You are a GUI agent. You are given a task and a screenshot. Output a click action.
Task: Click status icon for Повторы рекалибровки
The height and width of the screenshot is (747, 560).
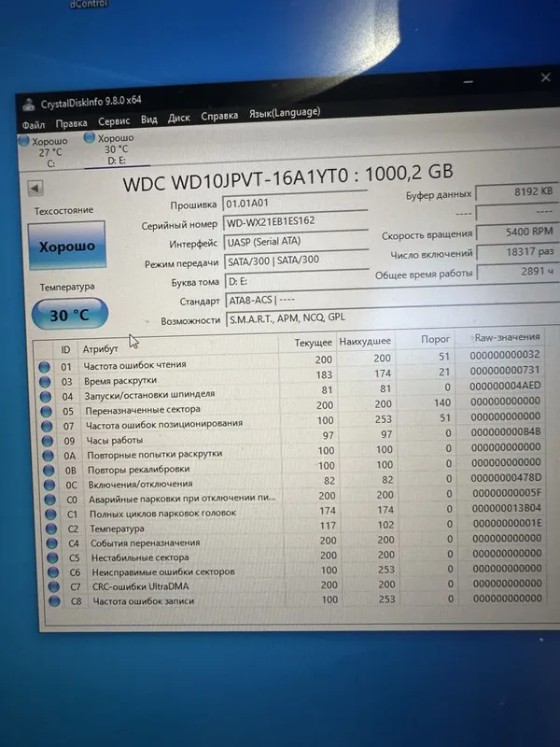tap(49, 471)
